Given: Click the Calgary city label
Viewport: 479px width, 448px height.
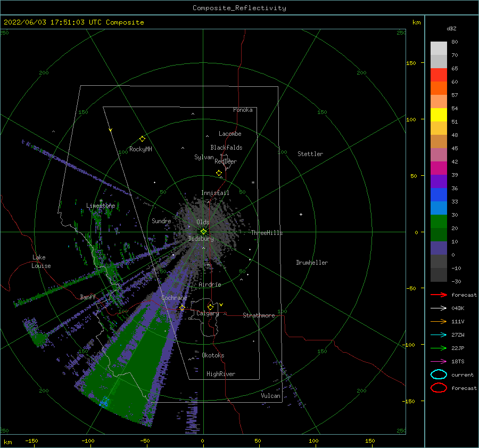Looking at the screenshot, I should pyautogui.click(x=208, y=313).
